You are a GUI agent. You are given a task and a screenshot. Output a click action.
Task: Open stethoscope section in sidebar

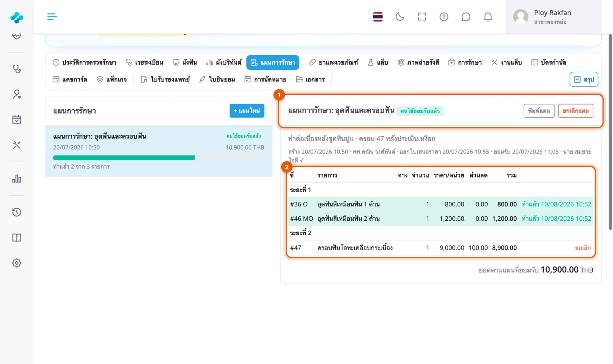(x=17, y=69)
